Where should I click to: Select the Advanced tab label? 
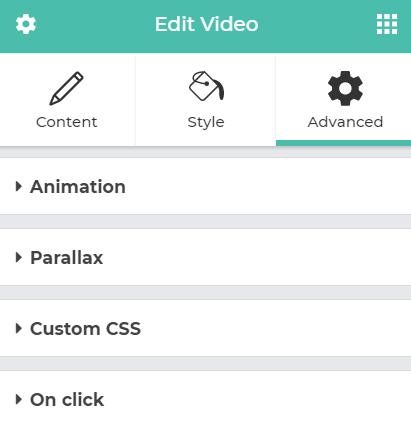click(x=345, y=122)
